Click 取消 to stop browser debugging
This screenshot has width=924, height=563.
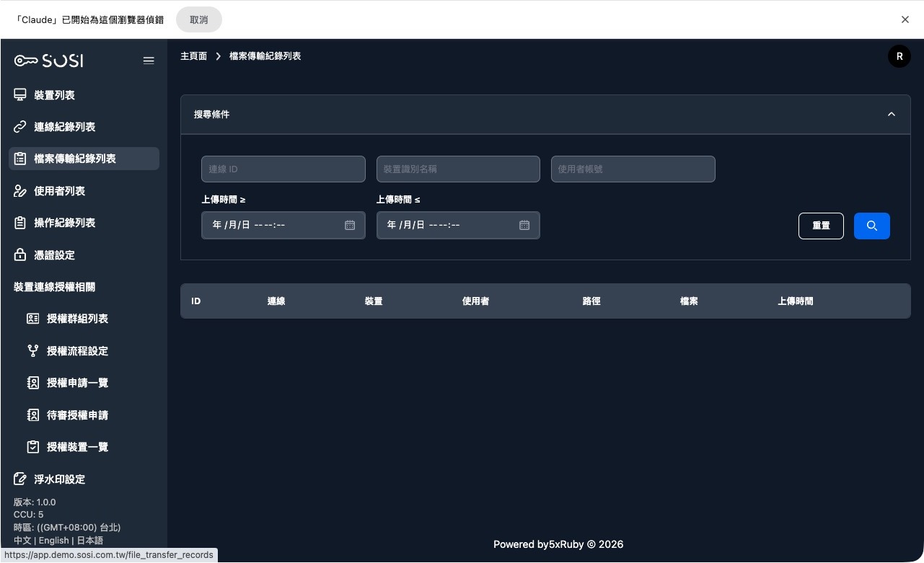coord(198,19)
